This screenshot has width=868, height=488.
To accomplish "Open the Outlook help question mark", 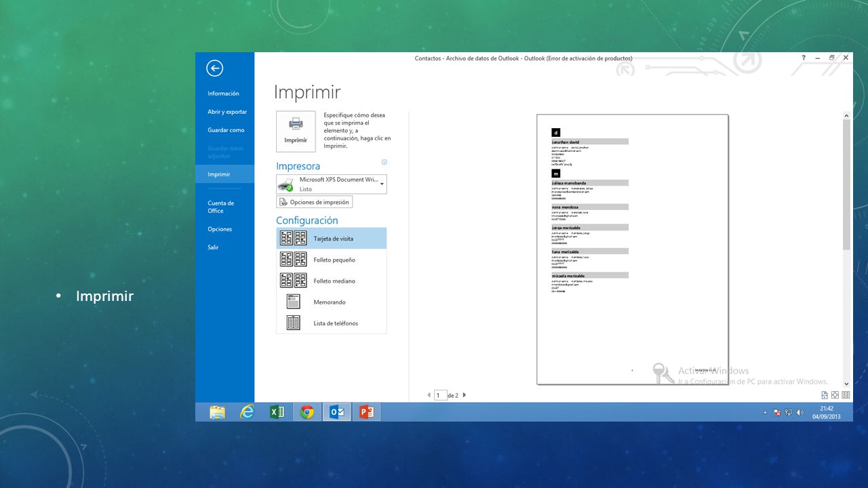I will tap(804, 58).
